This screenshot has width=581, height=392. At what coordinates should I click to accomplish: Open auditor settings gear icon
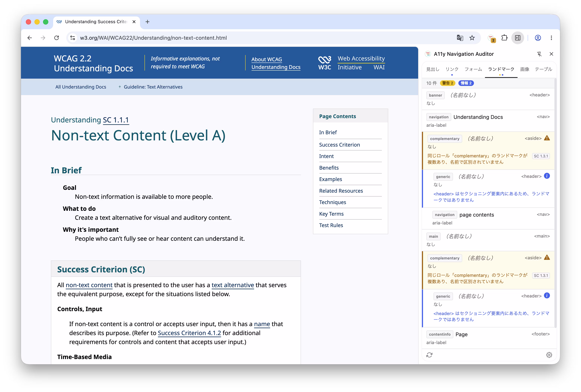tap(549, 355)
